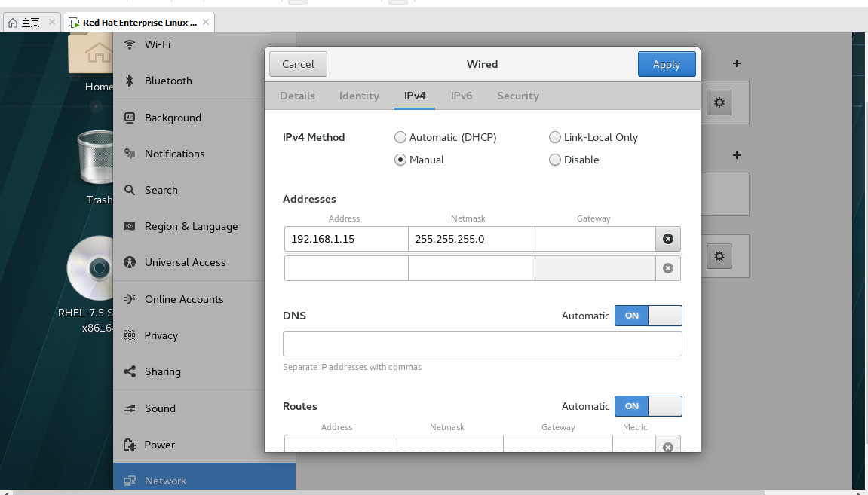The width and height of the screenshot is (868, 495).
Task: Click the Routes address field
Action: (339, 444)
